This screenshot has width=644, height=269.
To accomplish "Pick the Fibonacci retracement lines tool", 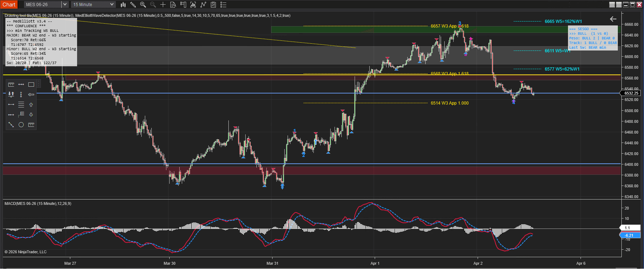I will [x=21, y=105].
